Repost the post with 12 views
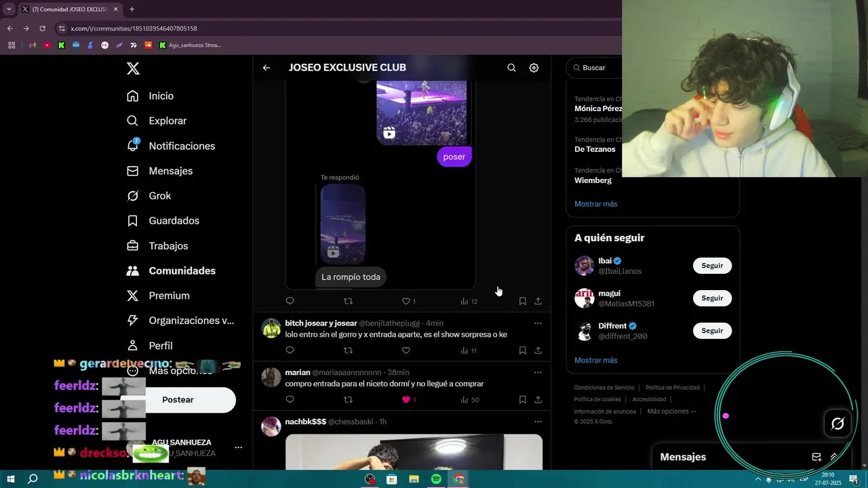Viewport: 868px width, 488px height. [348, 301]
